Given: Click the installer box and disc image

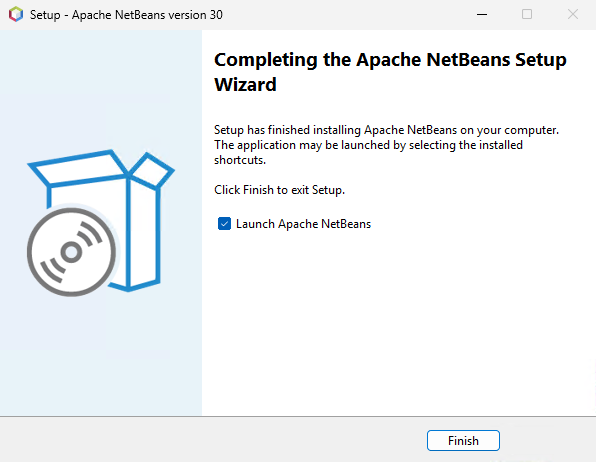Looking at the screenshot, I should (x=101, y=223).
